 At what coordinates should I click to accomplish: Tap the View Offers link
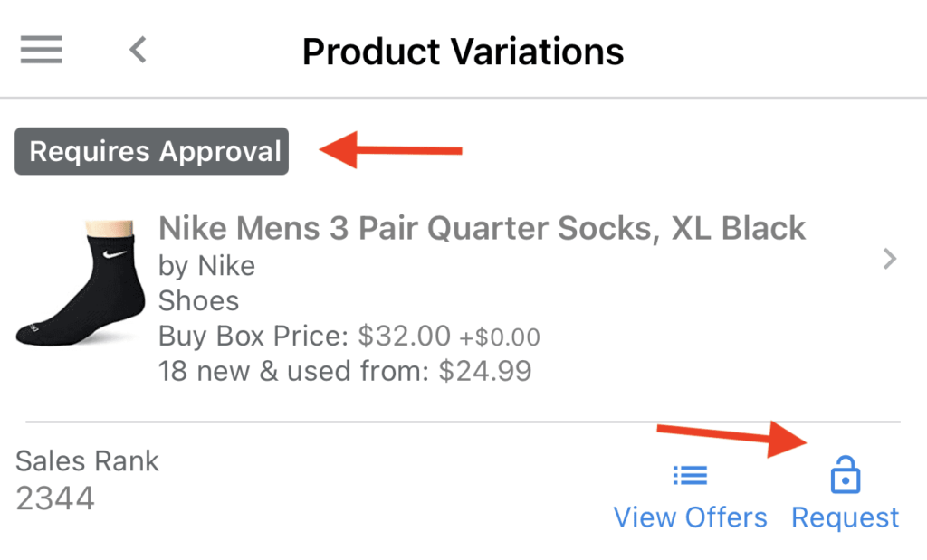click(x=690, y=517)
